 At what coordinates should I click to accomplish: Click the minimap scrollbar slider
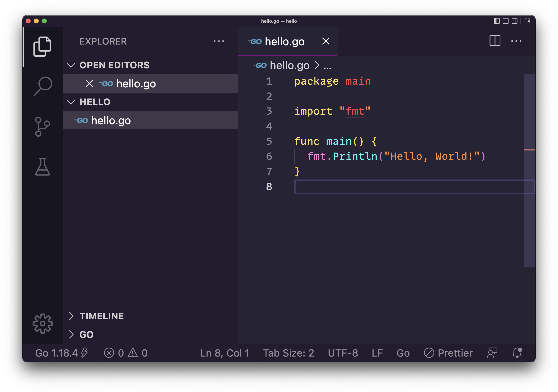tap(529, 170)
